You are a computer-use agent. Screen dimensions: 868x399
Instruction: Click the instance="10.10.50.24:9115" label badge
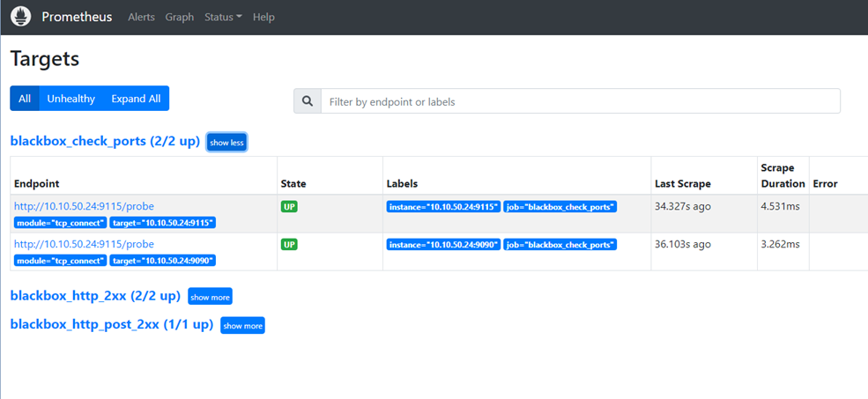pos(443,207)
